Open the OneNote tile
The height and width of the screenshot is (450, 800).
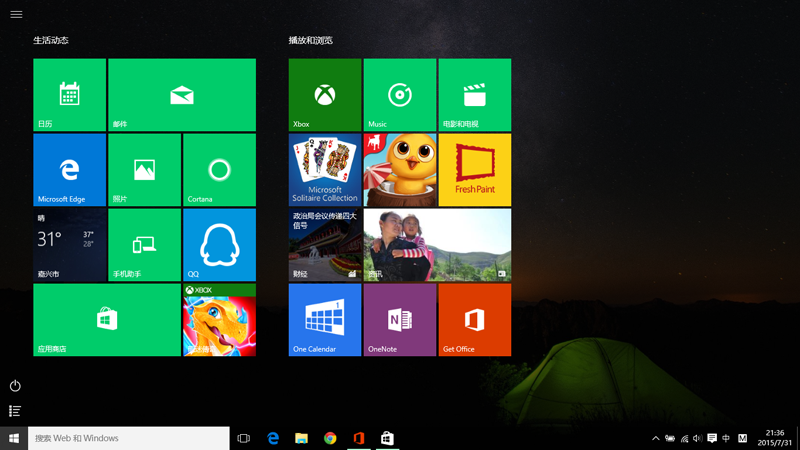pos(399,320)
